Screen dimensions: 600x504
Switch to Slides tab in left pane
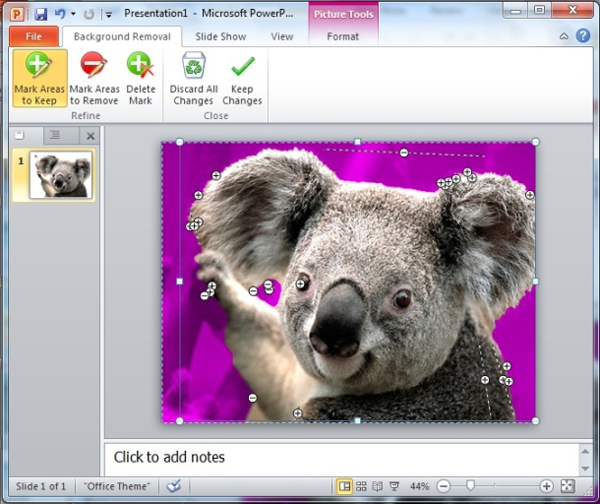(x=20, y=135)
